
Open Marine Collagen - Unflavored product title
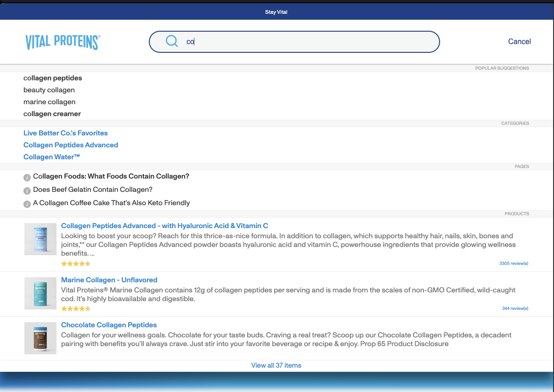(109, 280)
